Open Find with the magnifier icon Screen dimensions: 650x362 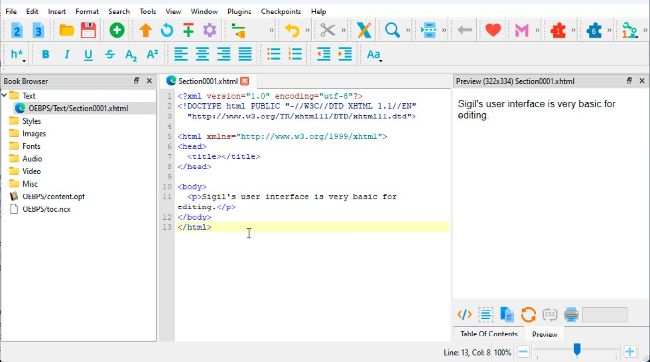(392, 30)
